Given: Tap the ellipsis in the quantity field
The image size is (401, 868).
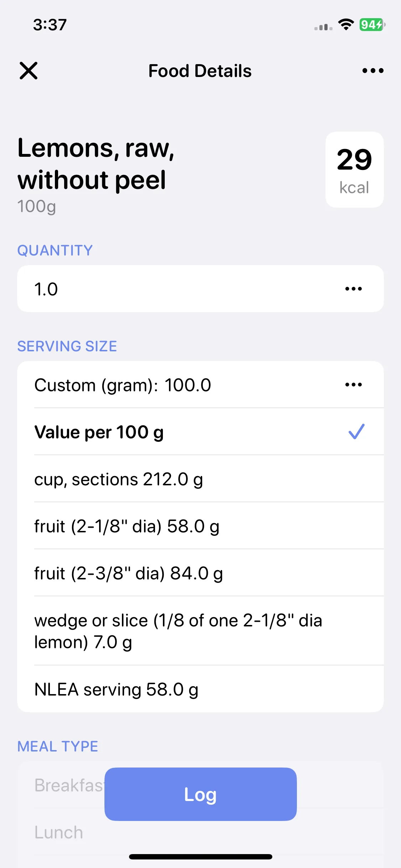Looking at the screenshot, I should coord(354,289).
